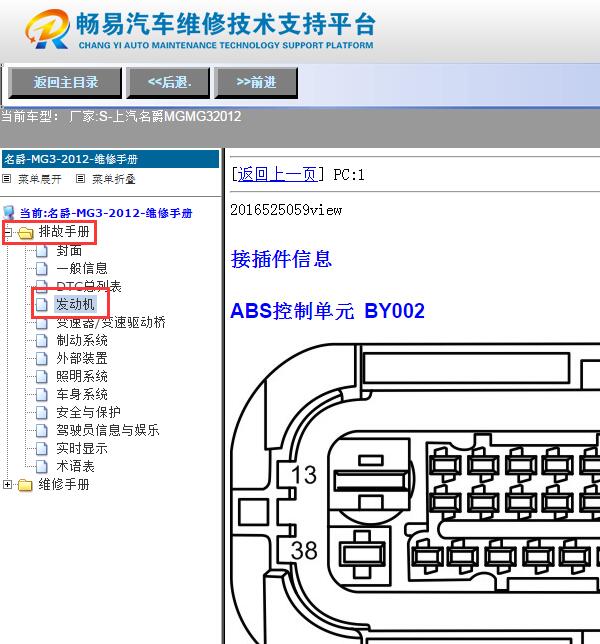Click the page icon beside 制动系统
600x644 pixels.
pyautogui.click(x=42, y=340)
